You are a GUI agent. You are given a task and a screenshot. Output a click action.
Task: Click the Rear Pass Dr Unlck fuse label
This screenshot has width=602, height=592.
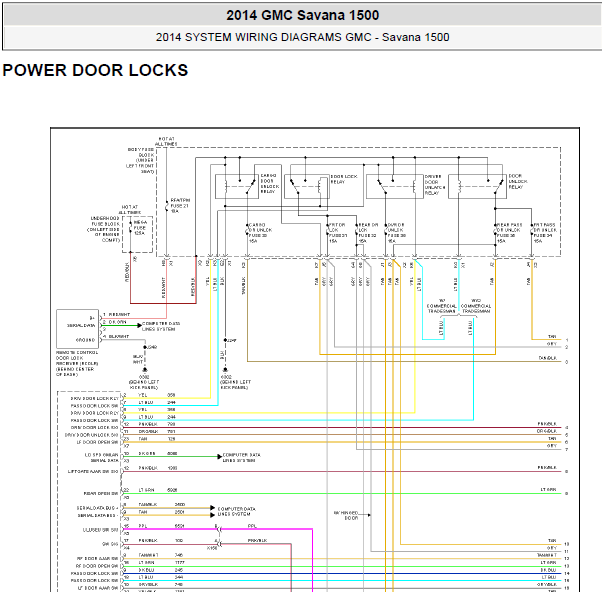click(509, 233)
